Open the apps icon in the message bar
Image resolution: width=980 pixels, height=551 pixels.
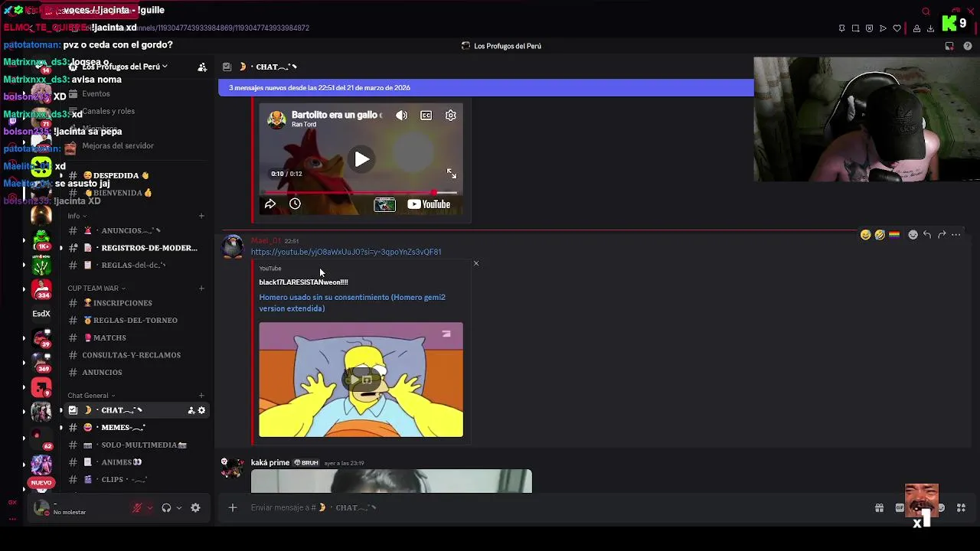click(x=961, y=507)
